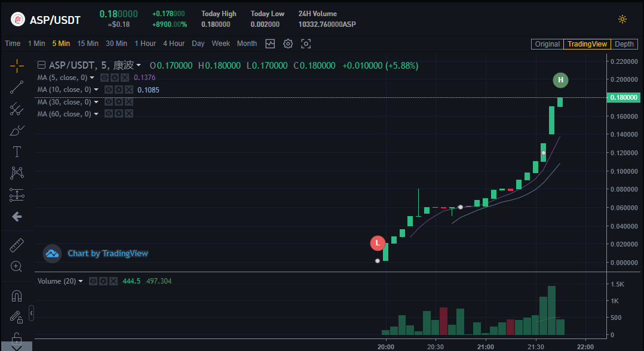
Task: Enable the magnet snap mode
Action: click(17, 295)
